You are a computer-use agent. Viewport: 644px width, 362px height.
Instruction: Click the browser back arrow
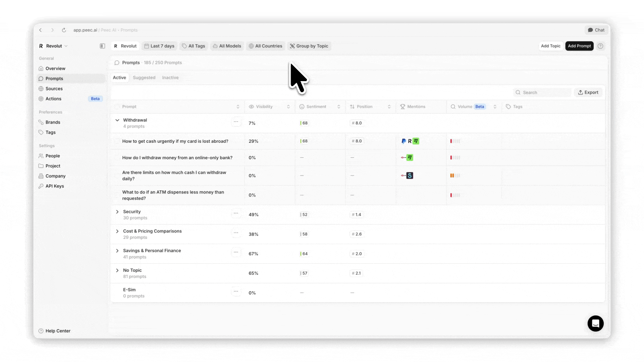pyautogui.click(x=41, y=30)
